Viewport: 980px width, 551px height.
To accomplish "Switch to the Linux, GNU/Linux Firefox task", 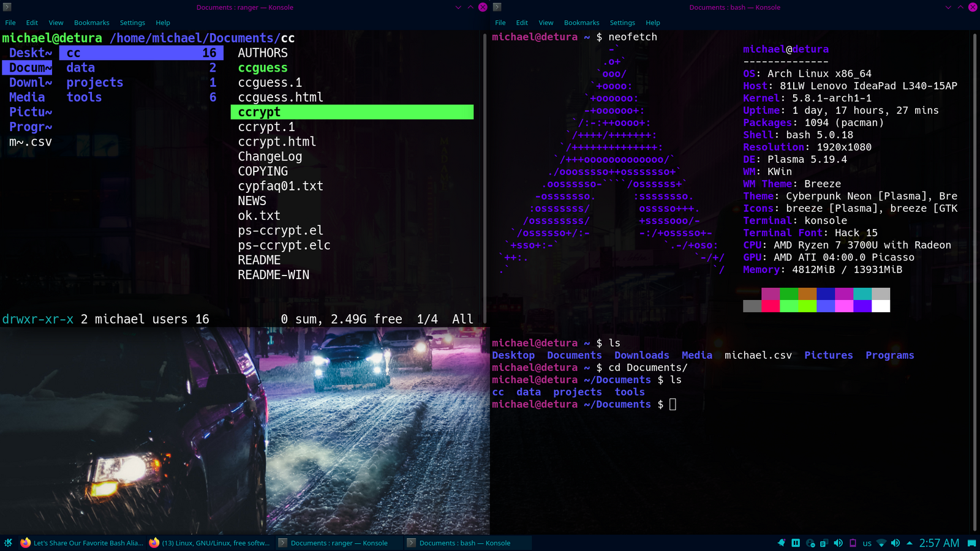I will pyautogui.click(x=211, y=542).
